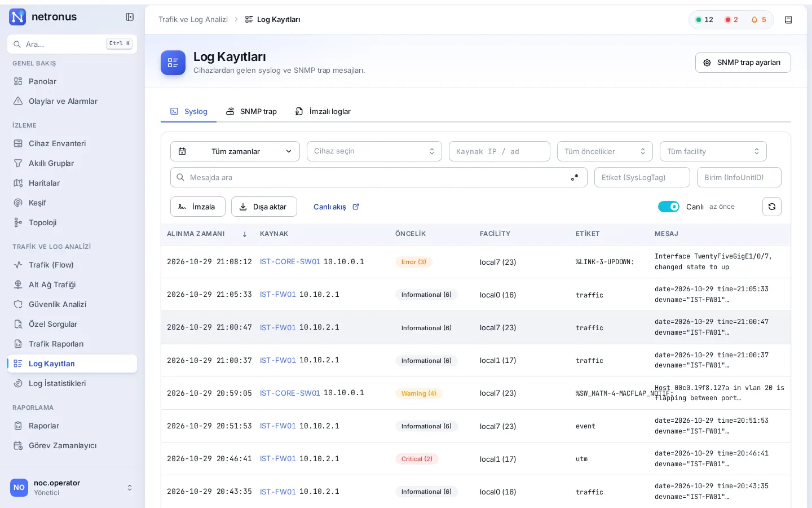Sort by ALINMA ZAMANI column

coord(207,234)
